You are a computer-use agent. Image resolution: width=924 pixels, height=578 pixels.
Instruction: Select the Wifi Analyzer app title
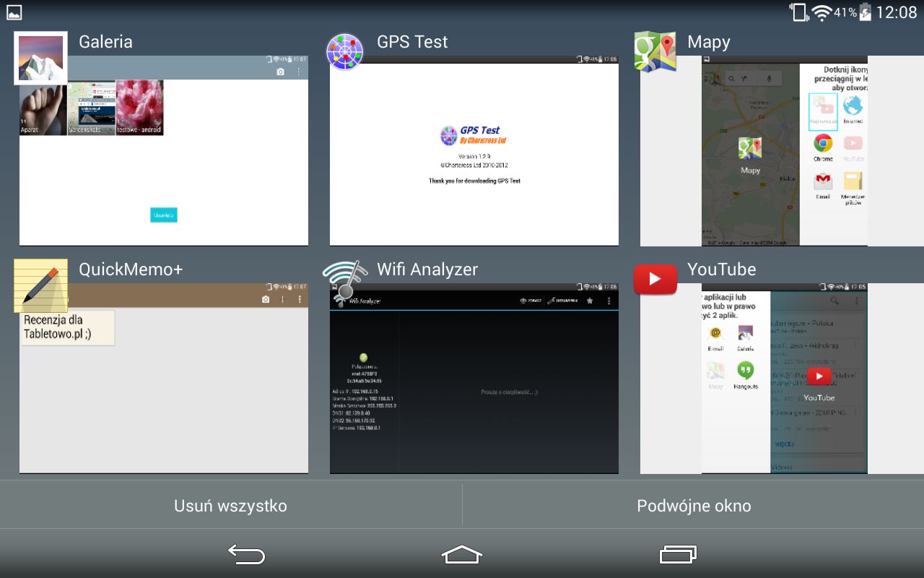[427, 269]
